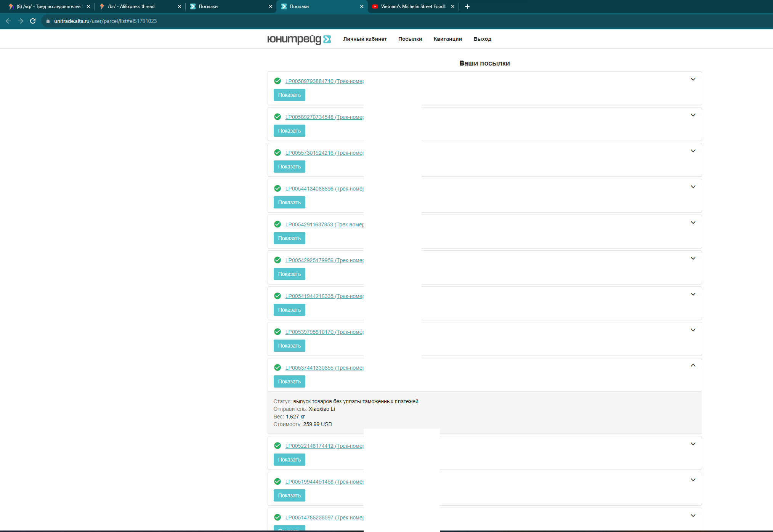Click the browser back arrow

[x=8, y=21]
